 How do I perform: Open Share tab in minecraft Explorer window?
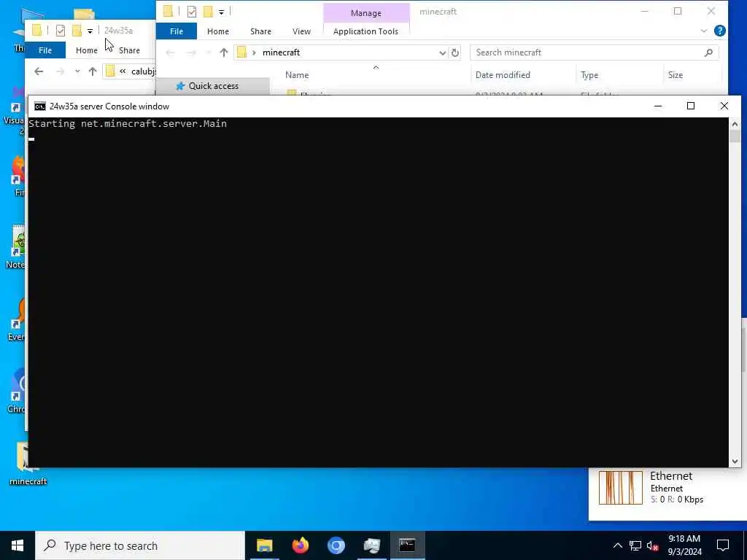point(260,31)
